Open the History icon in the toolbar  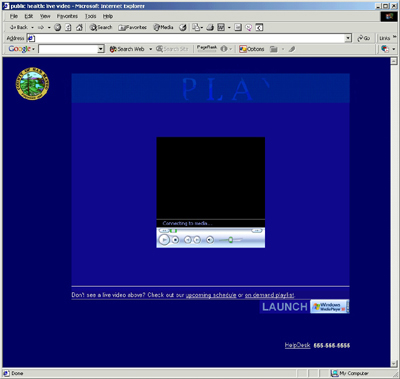coord(183,28)
